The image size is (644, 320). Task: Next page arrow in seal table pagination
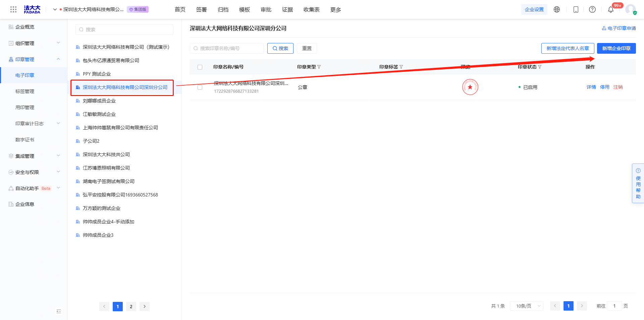(582, 306)
